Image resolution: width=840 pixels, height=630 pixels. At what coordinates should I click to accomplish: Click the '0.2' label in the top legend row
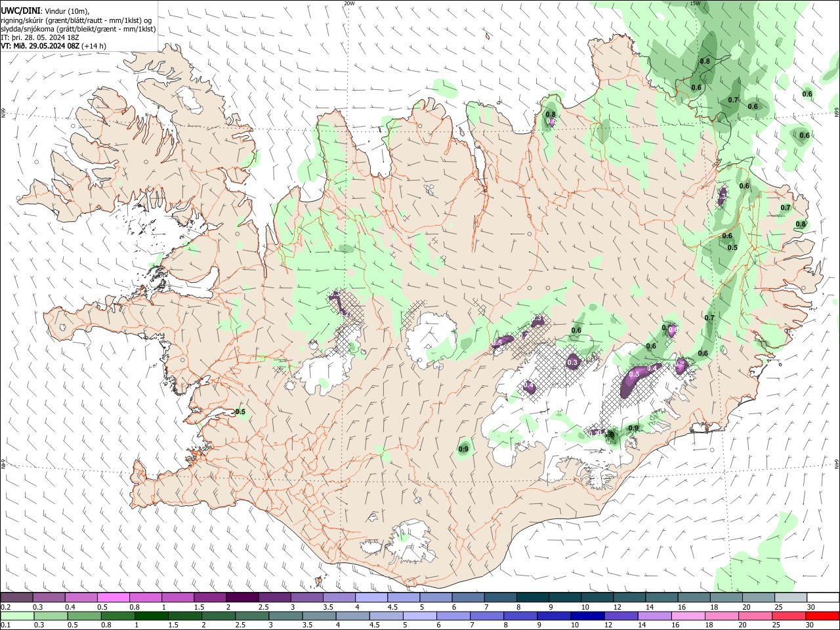tap(6, 607)
